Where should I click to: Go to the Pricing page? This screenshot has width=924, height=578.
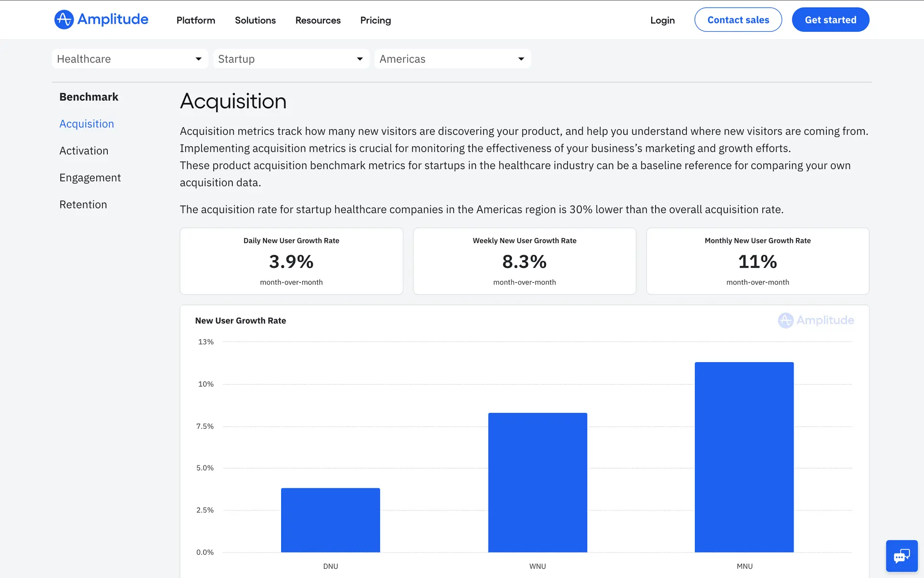tap(375, 20)
